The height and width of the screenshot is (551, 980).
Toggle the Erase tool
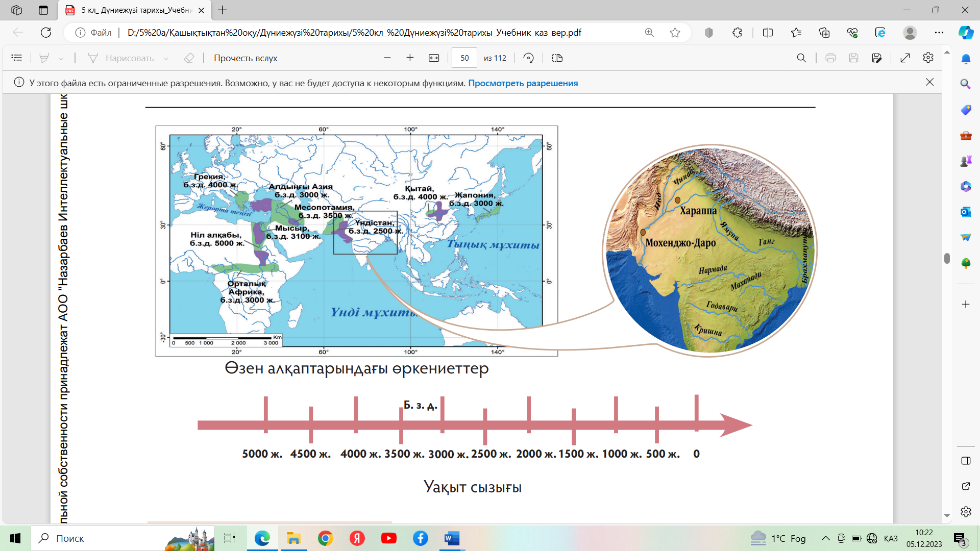189,58
